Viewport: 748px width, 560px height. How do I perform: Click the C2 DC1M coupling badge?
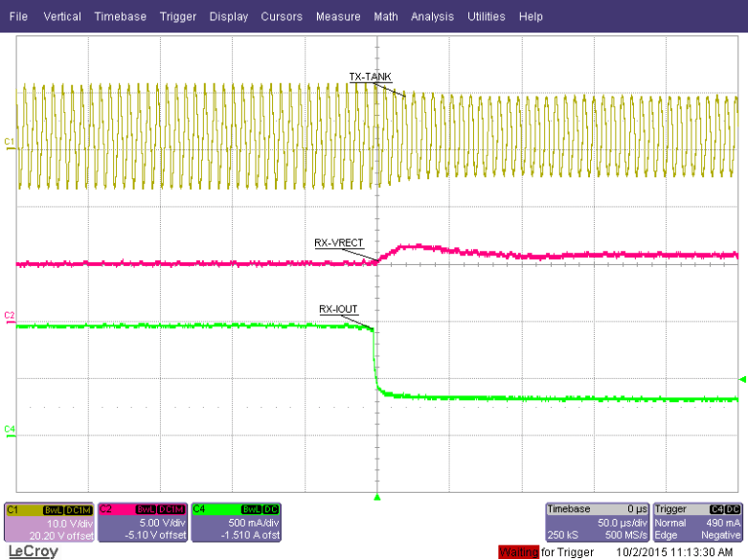[170, 510]
